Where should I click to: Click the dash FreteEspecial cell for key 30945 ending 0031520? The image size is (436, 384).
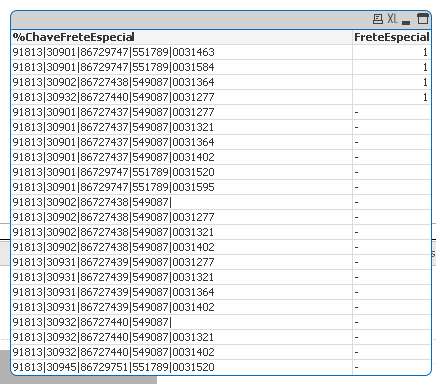click(392, 367)
